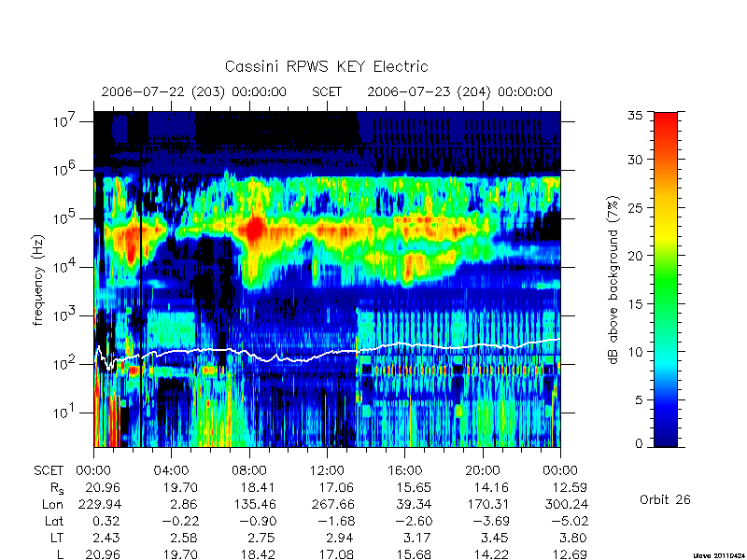Click the LT value "2.94"
747x560 pixels.
340,539
